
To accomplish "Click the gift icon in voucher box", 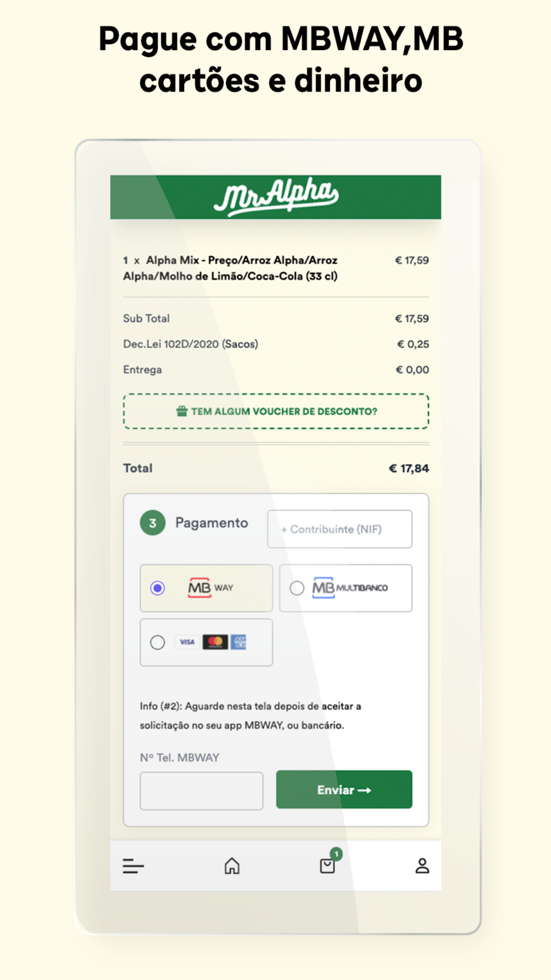I will (182, 411).
